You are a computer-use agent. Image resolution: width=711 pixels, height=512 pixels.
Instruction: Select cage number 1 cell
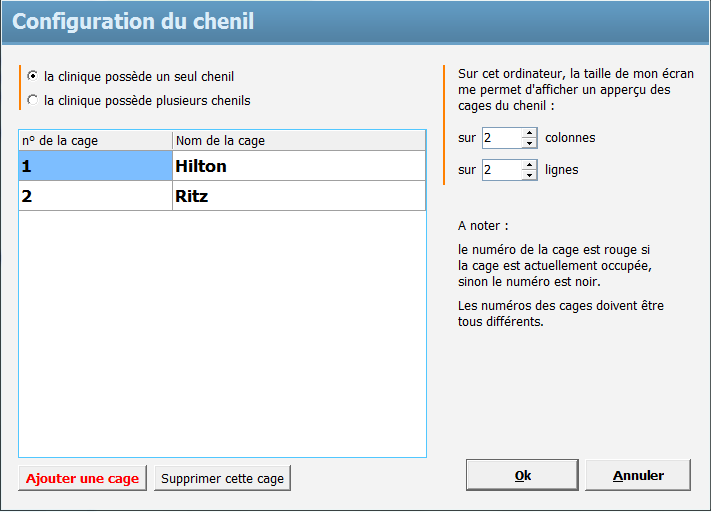click(x=95, y=166)
